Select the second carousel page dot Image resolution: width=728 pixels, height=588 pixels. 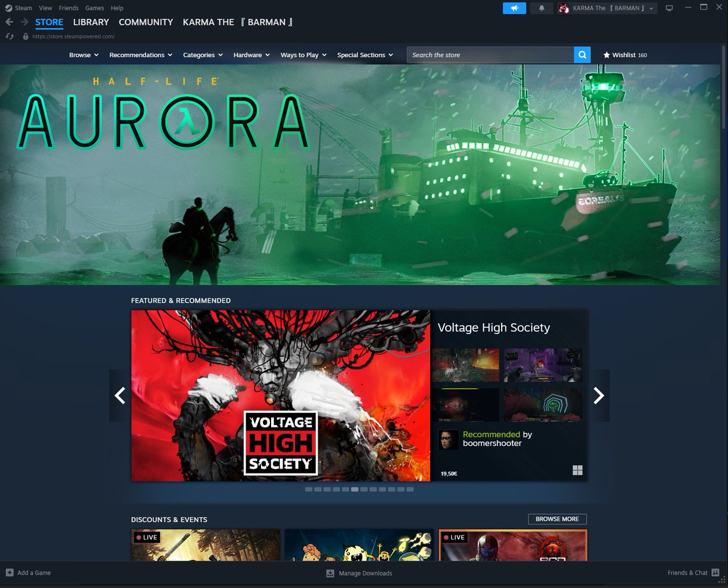318,489
